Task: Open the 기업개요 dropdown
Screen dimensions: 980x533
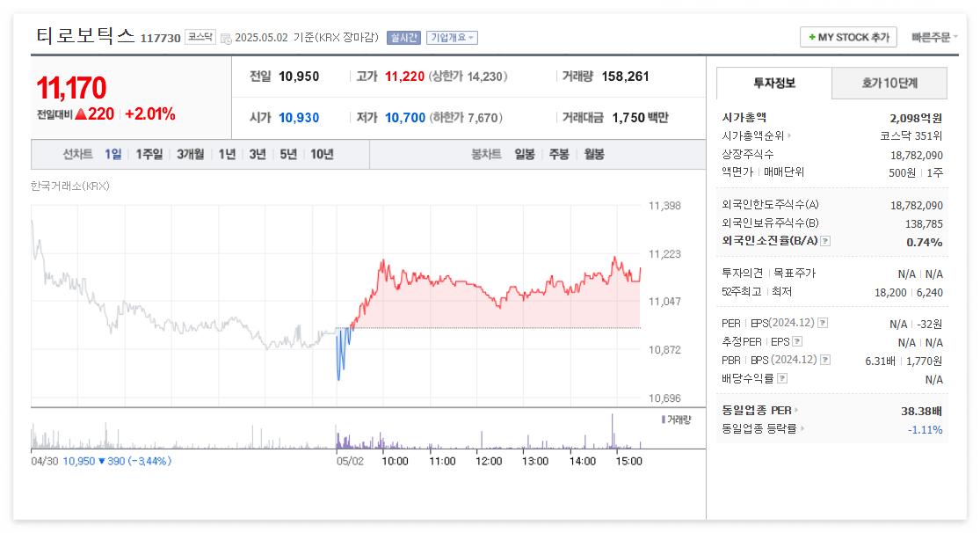Action: pyautogui.click(x=452, y=37)
